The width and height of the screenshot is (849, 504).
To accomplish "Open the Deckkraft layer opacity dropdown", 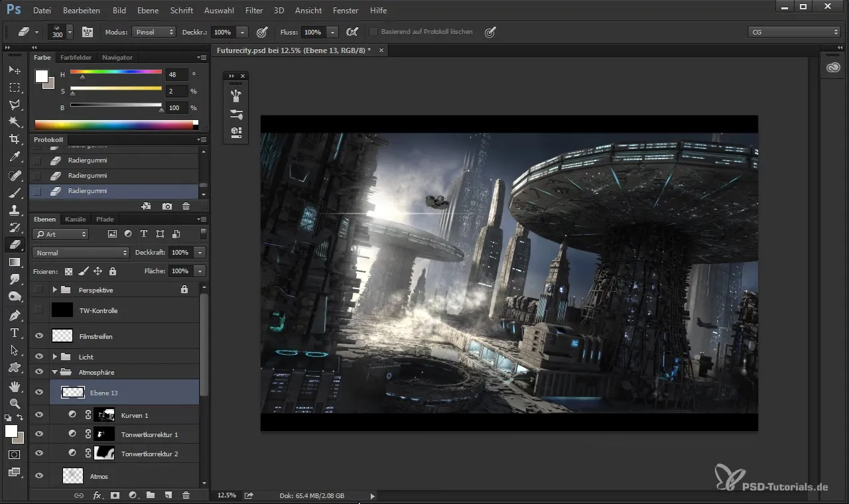I will click(x=200, y=253).
